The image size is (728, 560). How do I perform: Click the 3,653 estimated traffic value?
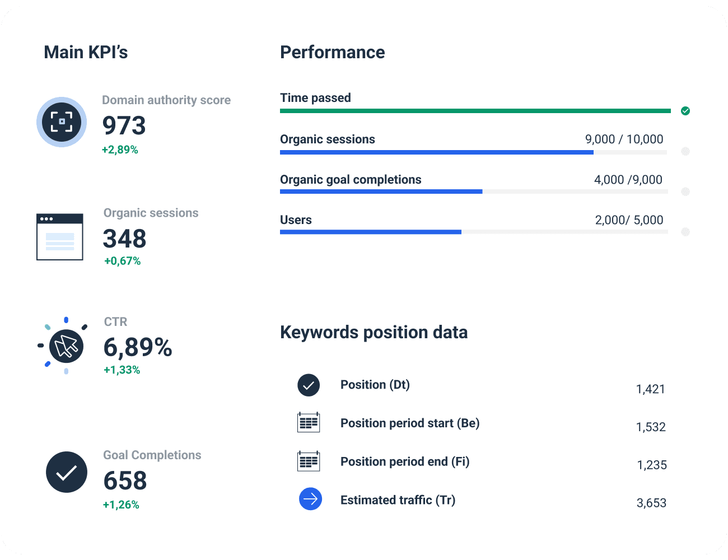click(651, 503)
